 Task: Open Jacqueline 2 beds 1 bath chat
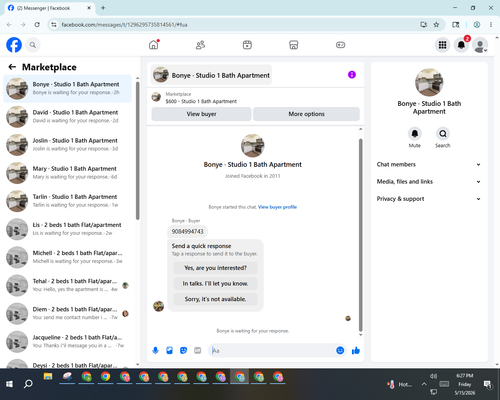pyautogui.click(x=67, y=341)
